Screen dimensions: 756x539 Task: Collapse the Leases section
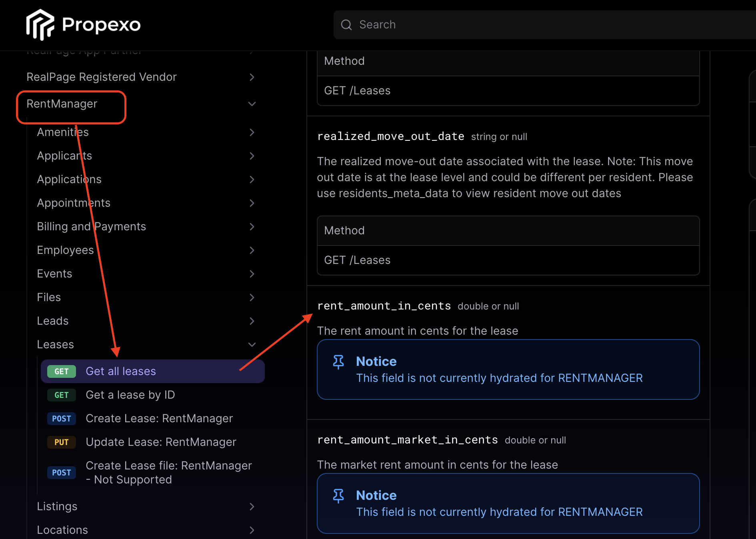point(252,344)
